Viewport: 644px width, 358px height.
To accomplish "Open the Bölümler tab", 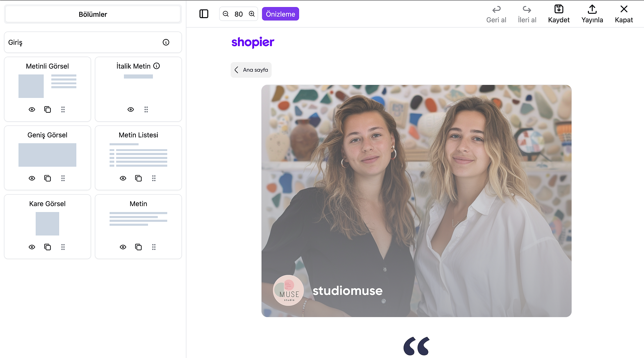I will click(x=93, y=14).
